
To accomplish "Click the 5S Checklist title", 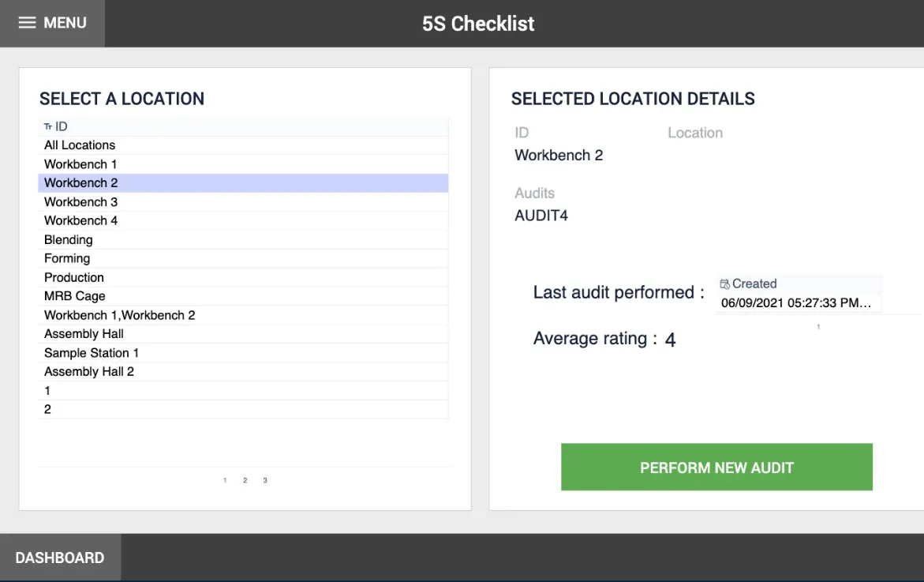I will (478, 24).
